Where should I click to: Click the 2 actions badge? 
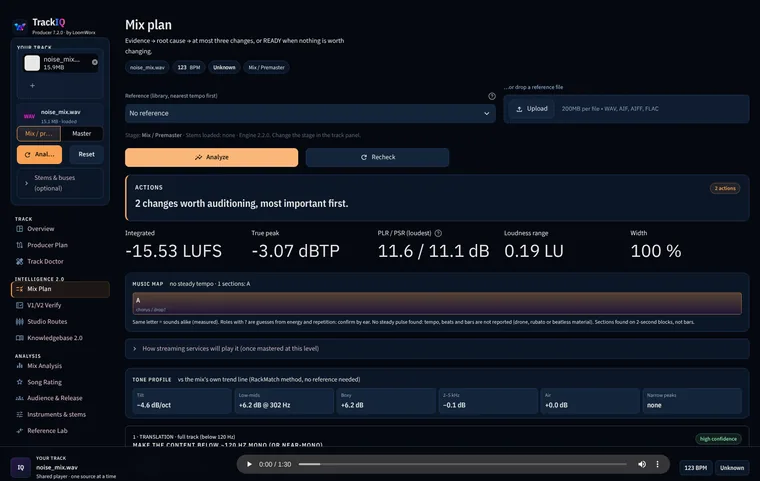[x=725, y=188]
